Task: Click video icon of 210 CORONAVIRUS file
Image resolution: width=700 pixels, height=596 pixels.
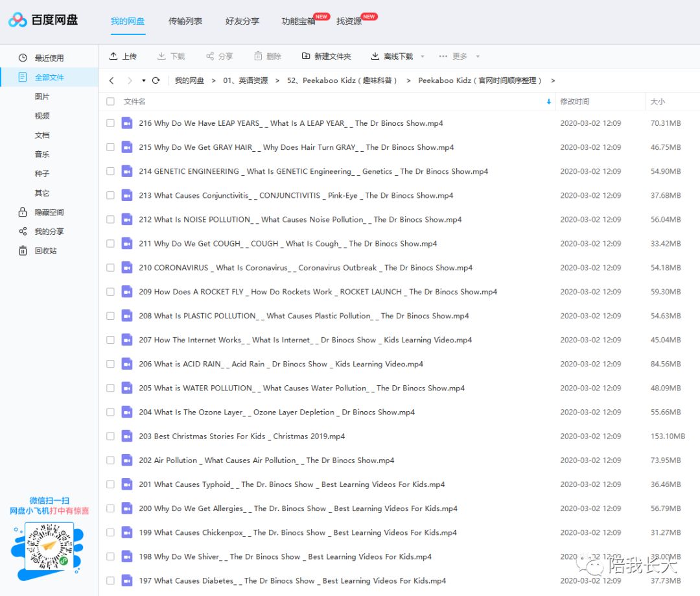Action: click(127, 267)
